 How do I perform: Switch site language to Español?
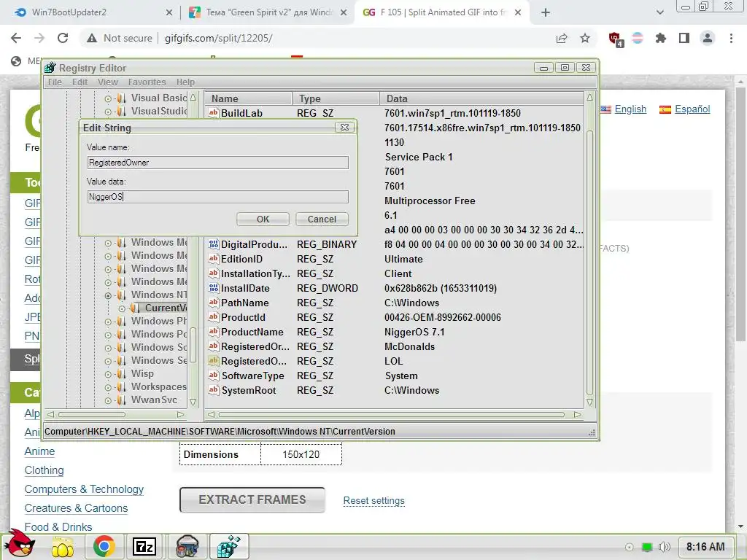click(x=692, y=109)
